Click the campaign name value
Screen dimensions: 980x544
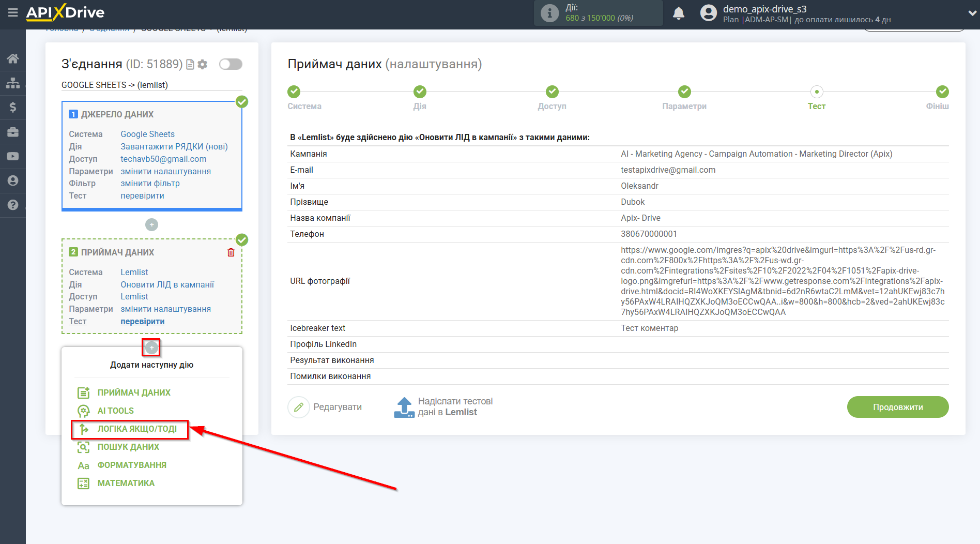pyautogui.click(x=756, y=154)
